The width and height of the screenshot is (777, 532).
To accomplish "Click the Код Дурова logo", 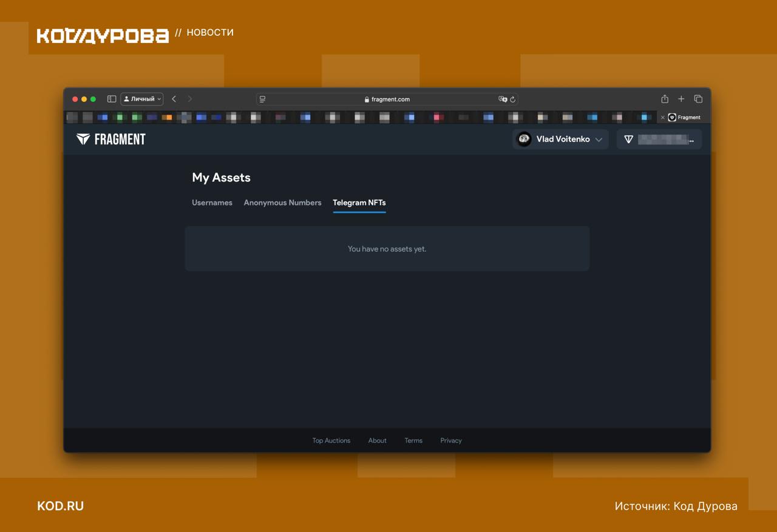I will pos(103,35).
